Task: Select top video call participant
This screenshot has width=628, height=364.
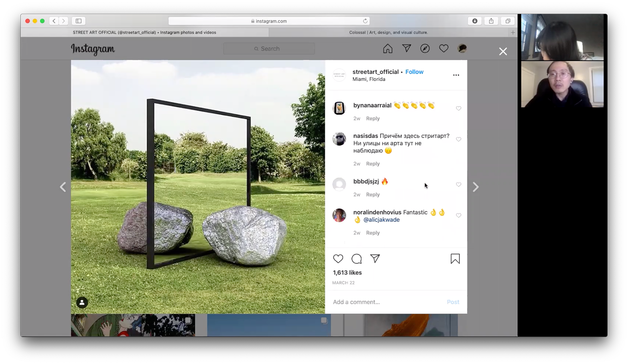Action: point(562,37)
